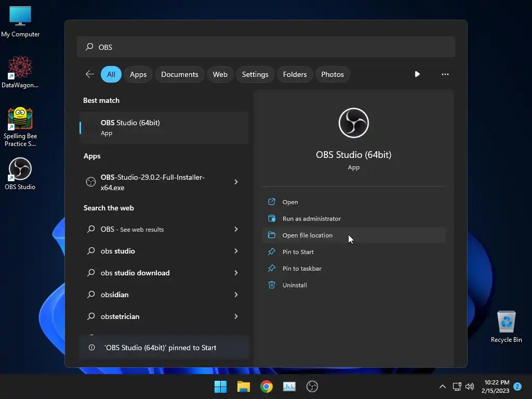Viewport: 532px width, 399px height.
Task: Select the Apps filter tab
Action: pyautogui.click(x=138, y=74)
